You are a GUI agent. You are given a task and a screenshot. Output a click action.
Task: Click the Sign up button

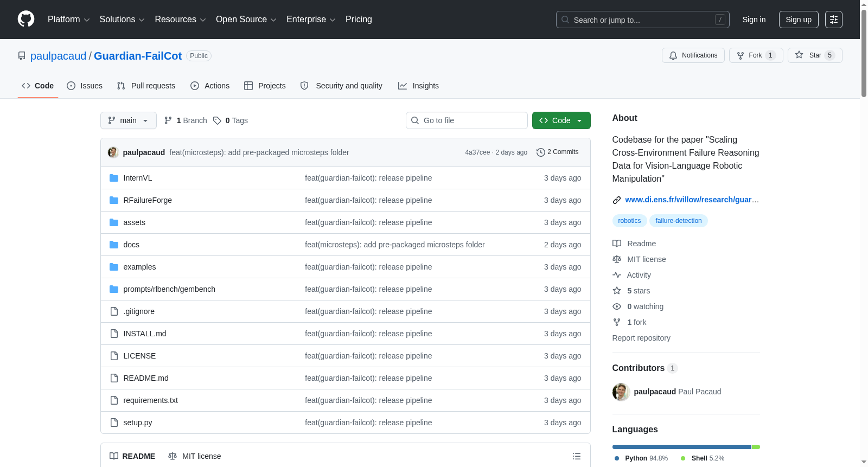[x=799, y=20]
